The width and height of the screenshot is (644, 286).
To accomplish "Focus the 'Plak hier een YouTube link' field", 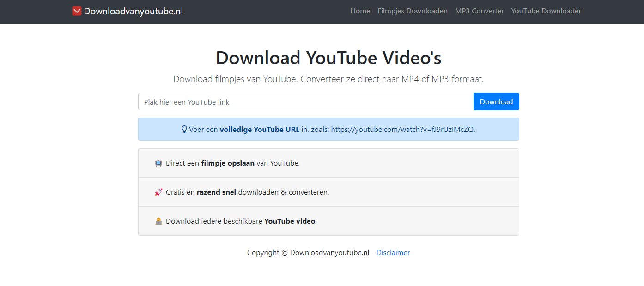I will click(x=306, y=101).
